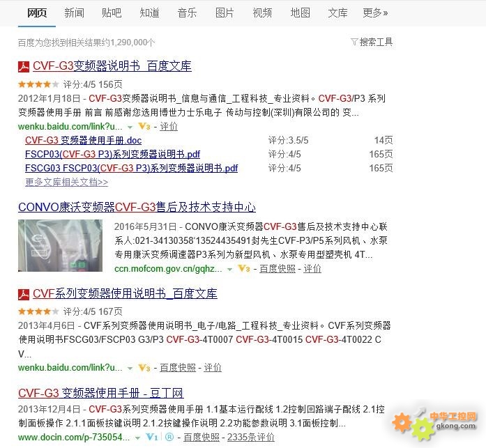Open the 新闻 tab

tap(74, 13)
